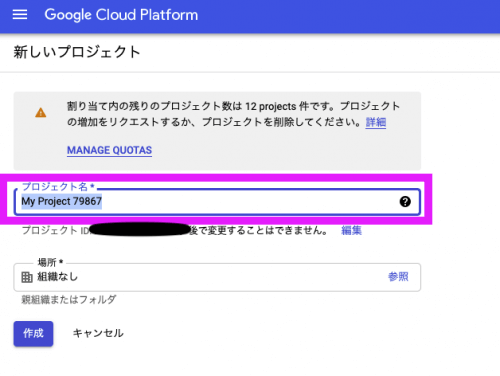The width and height of the screenshot is (500, 376).
Task: Click the organization building icon
Action: [27, 277]
